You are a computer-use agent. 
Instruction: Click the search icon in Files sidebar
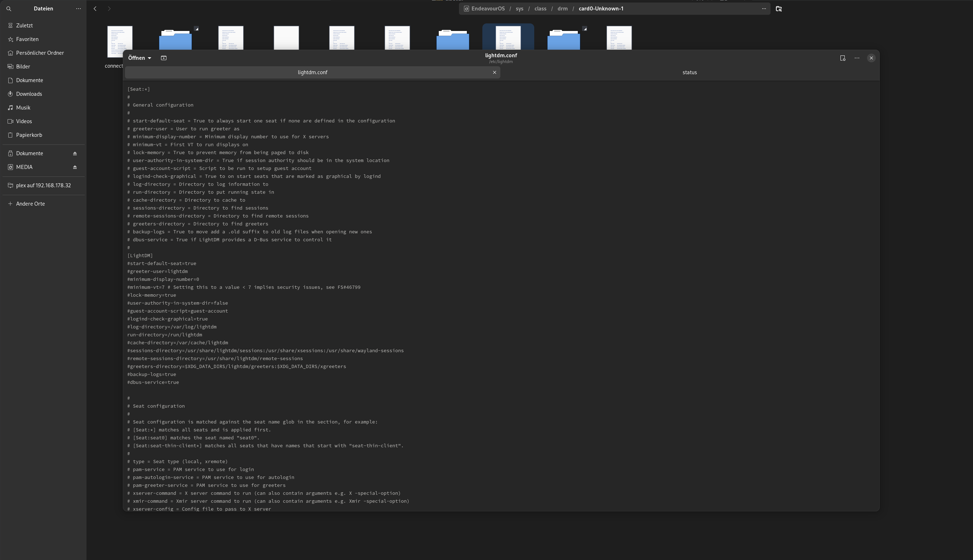(x=9, y=8)
